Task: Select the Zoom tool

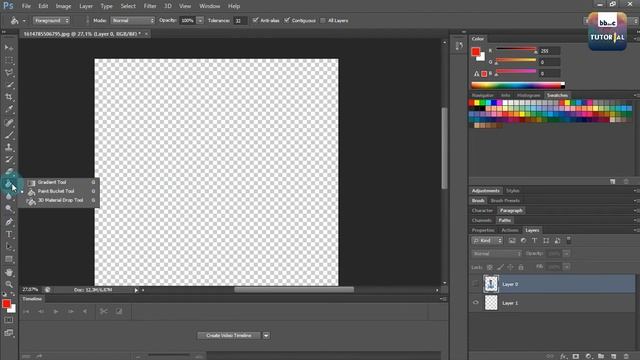Action: tap(9, 284)
